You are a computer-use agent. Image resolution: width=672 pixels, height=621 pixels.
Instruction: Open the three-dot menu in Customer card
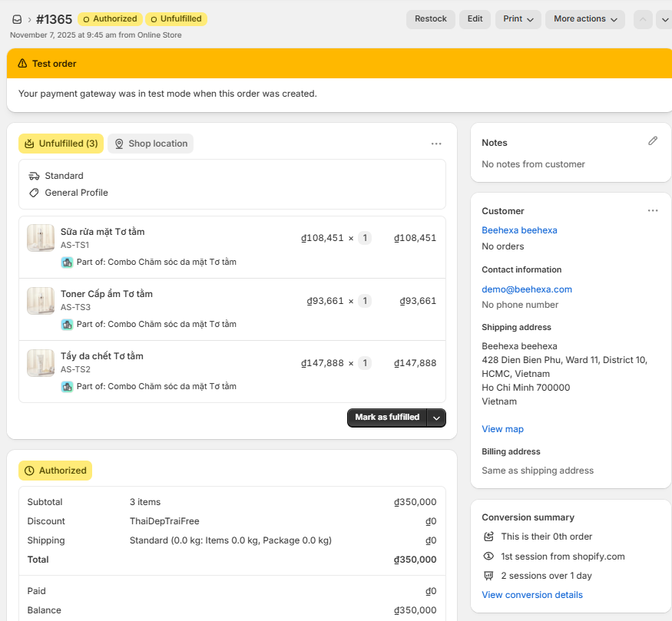coord(653,210)
